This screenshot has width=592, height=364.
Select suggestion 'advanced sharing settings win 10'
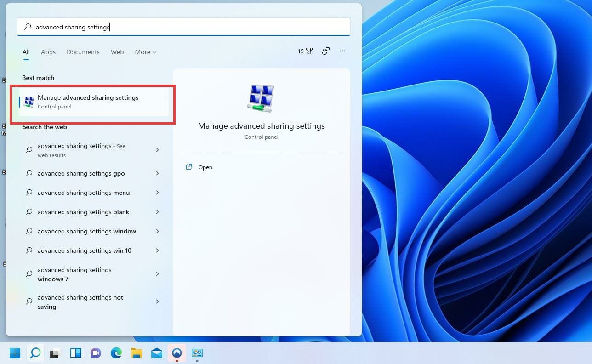click(x=93, y=250)
